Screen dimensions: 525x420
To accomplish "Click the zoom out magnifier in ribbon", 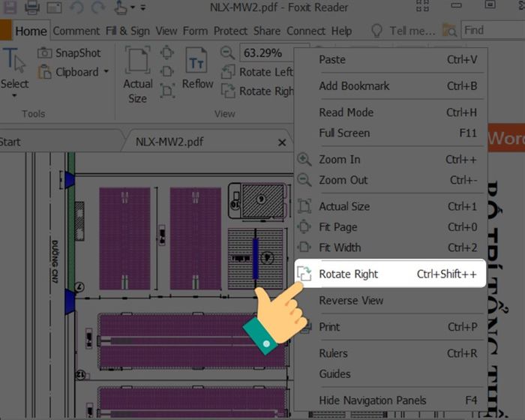I will click(227, 53).
